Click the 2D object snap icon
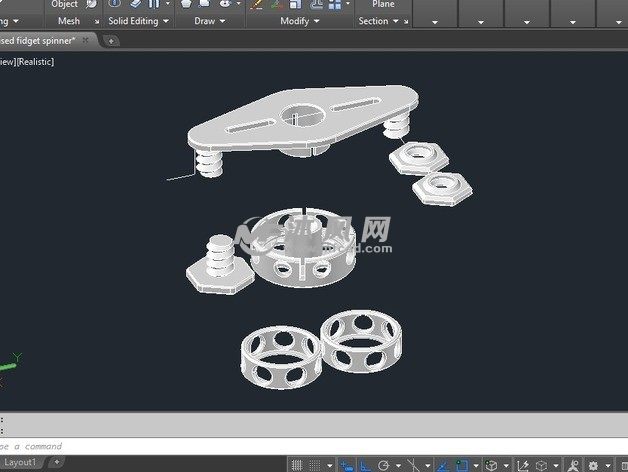628x472 pixels. [x=460, y=465]
